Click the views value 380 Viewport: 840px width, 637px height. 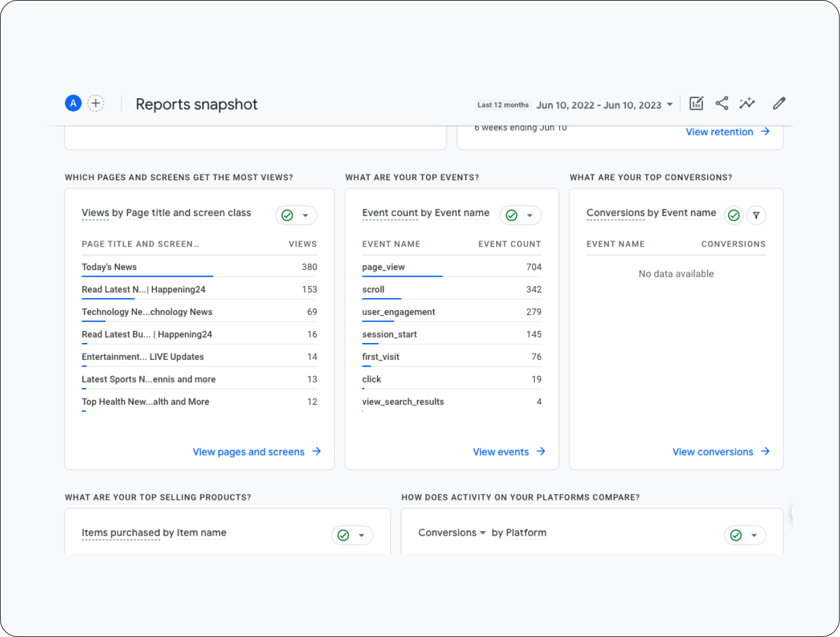pyautogui.click(x=309, y=267)
